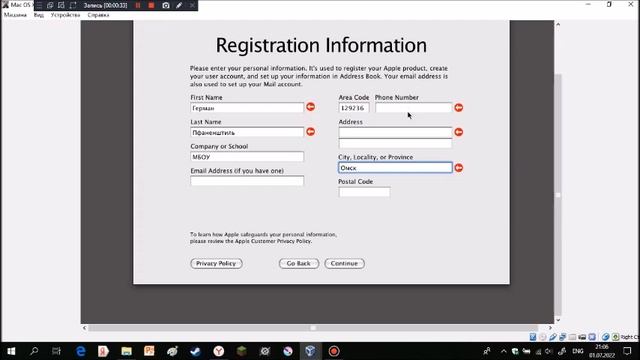Image resolution: width=640 pixels, height=360 pixels.
Task: Click the VirtualBox optical disk status icon
Action: click(x=542, y=337)
